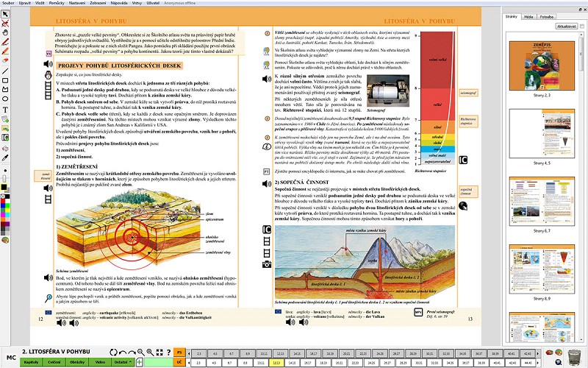
Task: Open the Obrázky button
Action: tap(77, 362)
